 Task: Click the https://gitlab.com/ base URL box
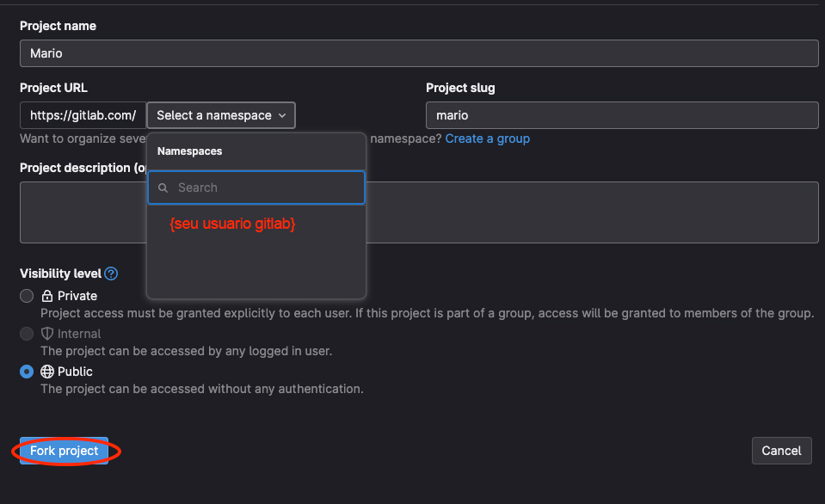83,115
